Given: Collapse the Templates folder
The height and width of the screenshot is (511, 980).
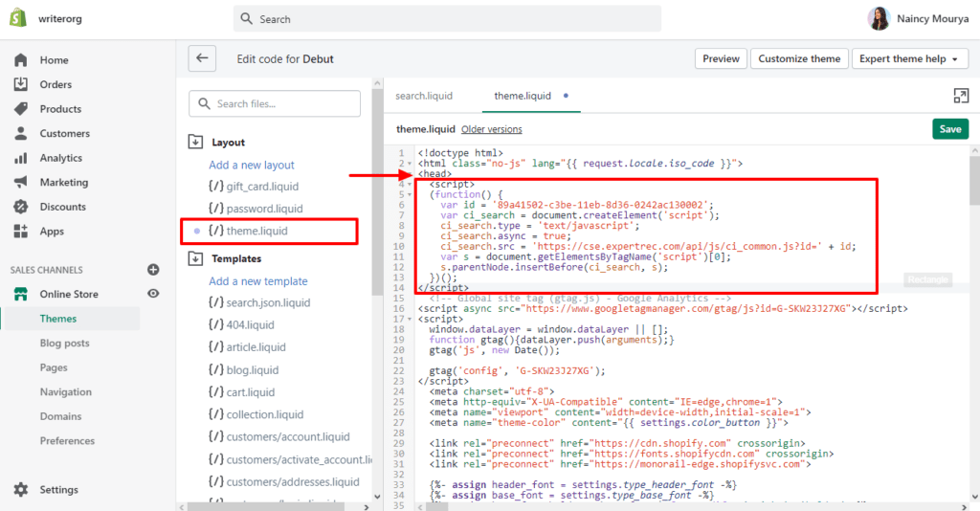Looking at the screenshot, I should click(x=196, y=258).
